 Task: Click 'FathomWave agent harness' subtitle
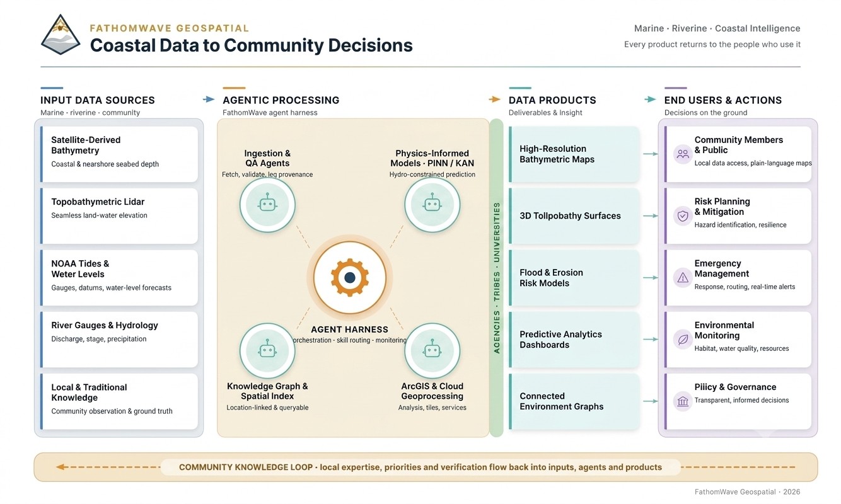(x=270, y=113)
